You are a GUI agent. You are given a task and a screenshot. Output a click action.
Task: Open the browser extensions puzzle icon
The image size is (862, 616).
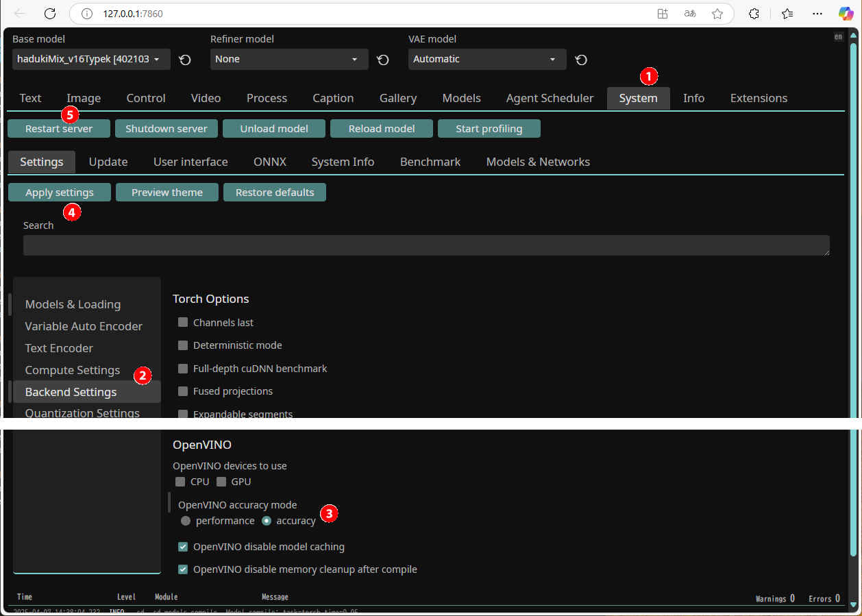click(754, 14)
